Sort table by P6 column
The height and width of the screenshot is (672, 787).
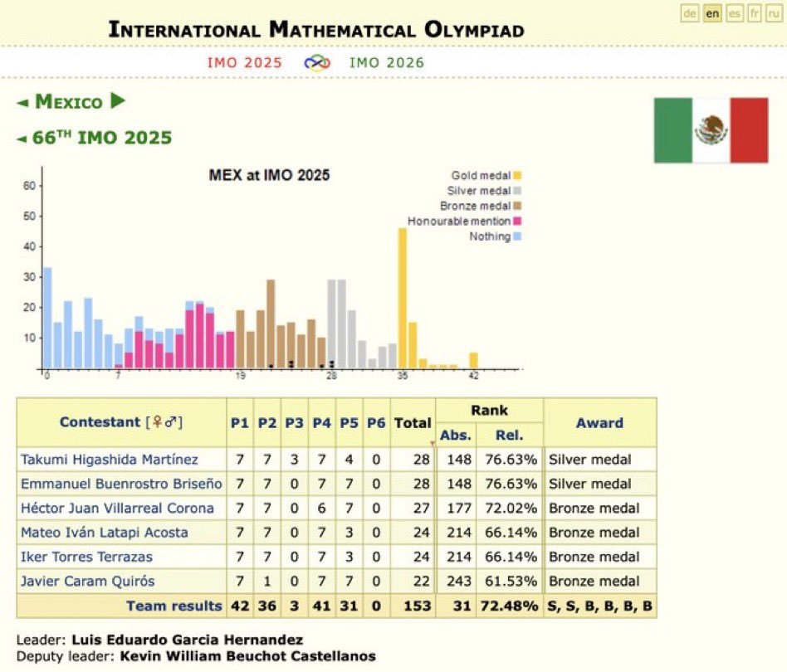click(376, 423)
